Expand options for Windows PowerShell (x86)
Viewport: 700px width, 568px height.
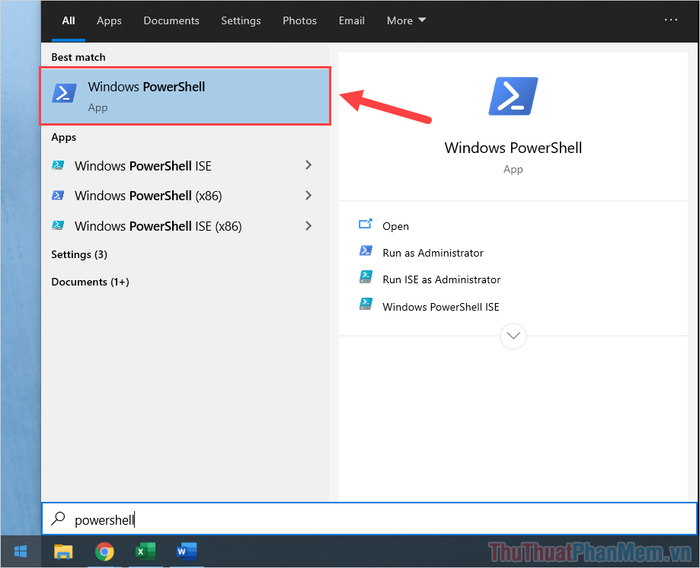click(308, 196)
